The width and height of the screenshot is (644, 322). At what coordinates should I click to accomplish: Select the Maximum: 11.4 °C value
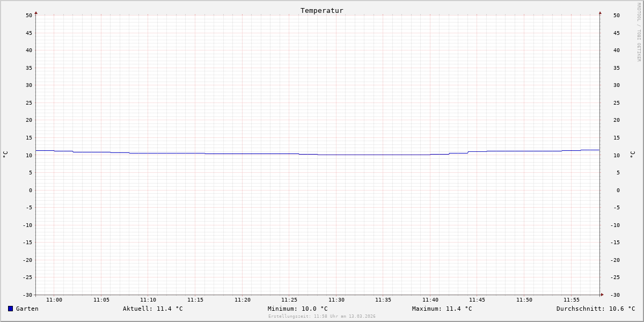click(442, 309)
